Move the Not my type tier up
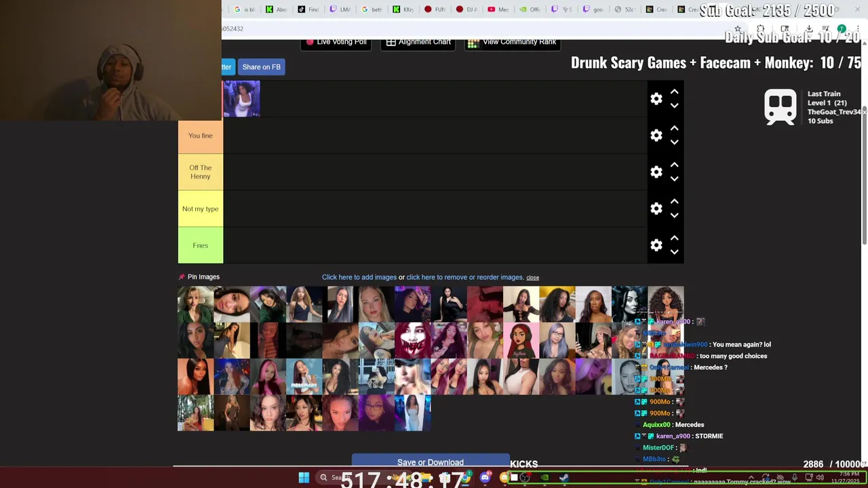The height and width of the screenshot is (488, 868). (674, 201)
